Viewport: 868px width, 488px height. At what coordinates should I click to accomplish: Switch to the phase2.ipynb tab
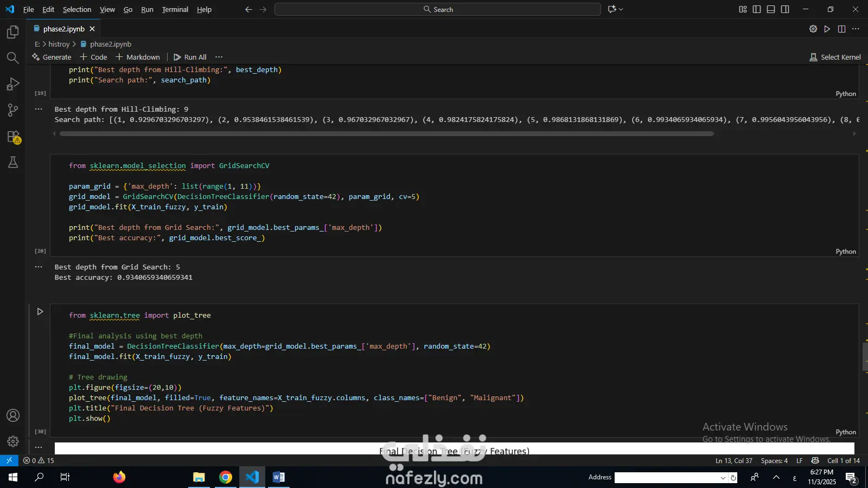coord(63,29)
